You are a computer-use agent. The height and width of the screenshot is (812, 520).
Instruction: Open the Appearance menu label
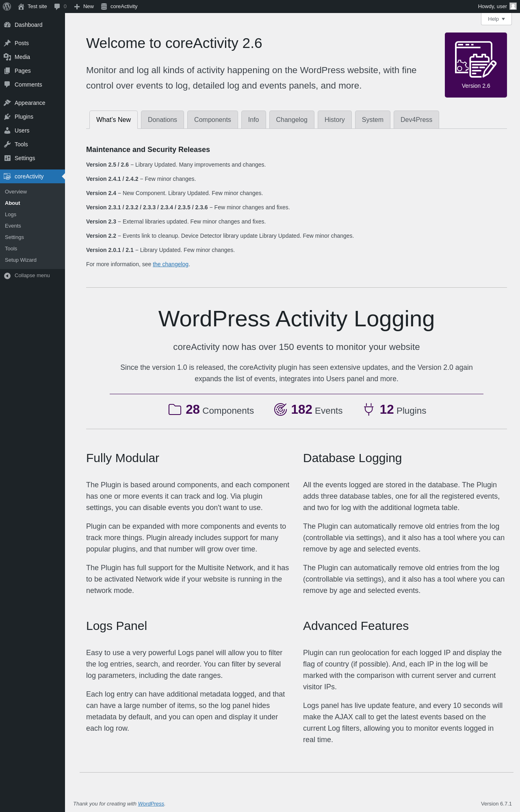click(30, 103)
